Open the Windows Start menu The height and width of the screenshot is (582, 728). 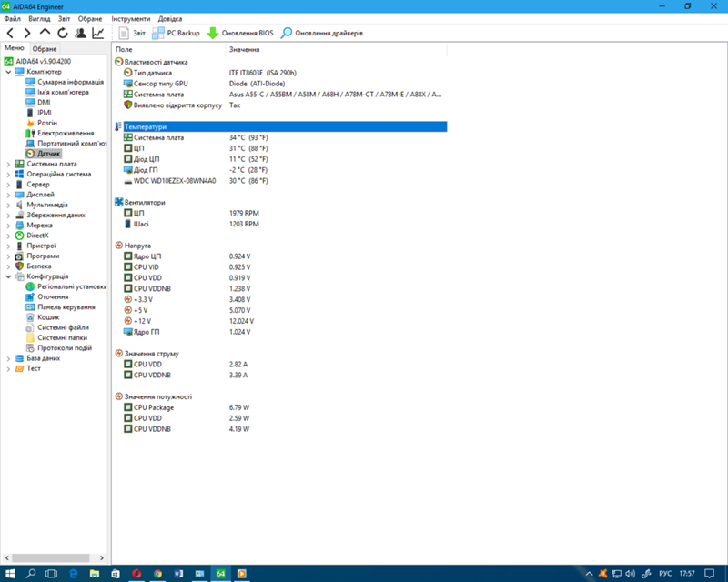tap(10, 574)
